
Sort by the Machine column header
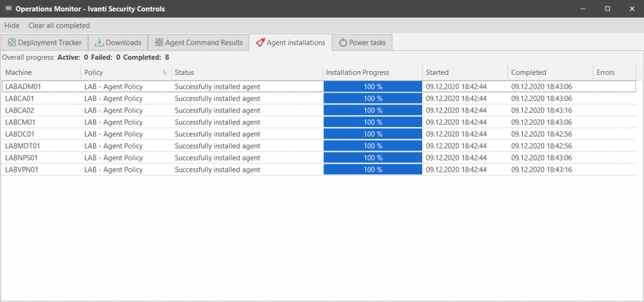41,72
